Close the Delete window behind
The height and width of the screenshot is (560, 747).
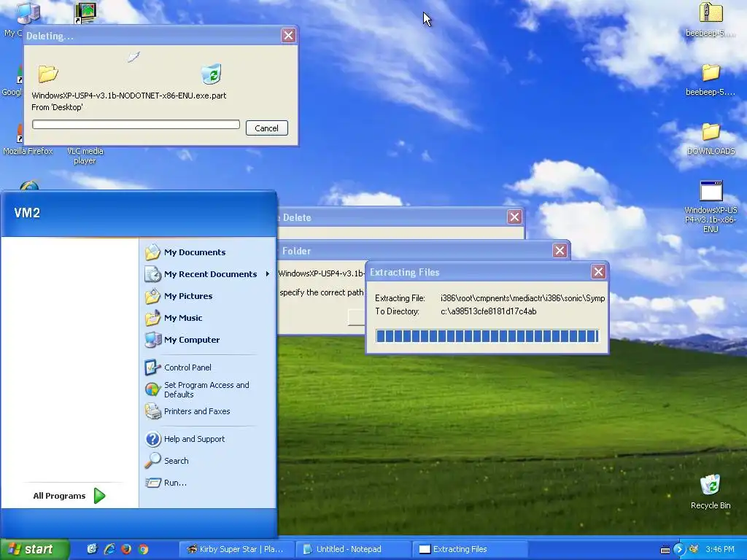(x=514, y=217)
